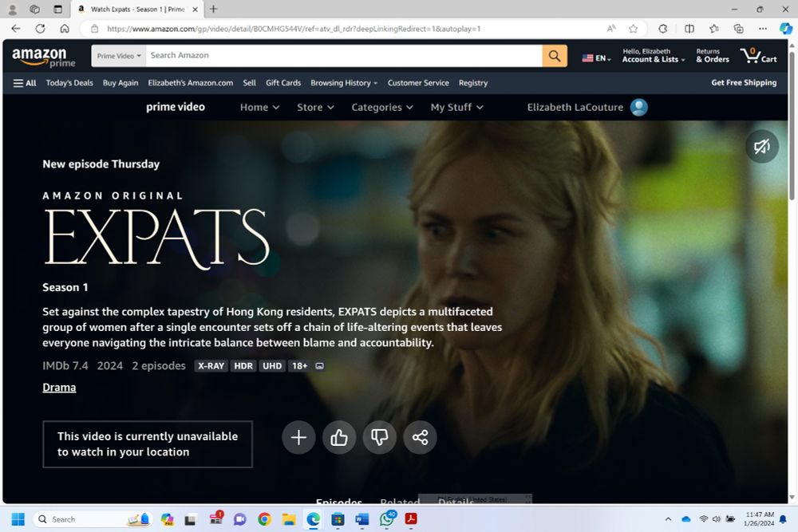Open Edge settings and more menu

click(762, 29)
